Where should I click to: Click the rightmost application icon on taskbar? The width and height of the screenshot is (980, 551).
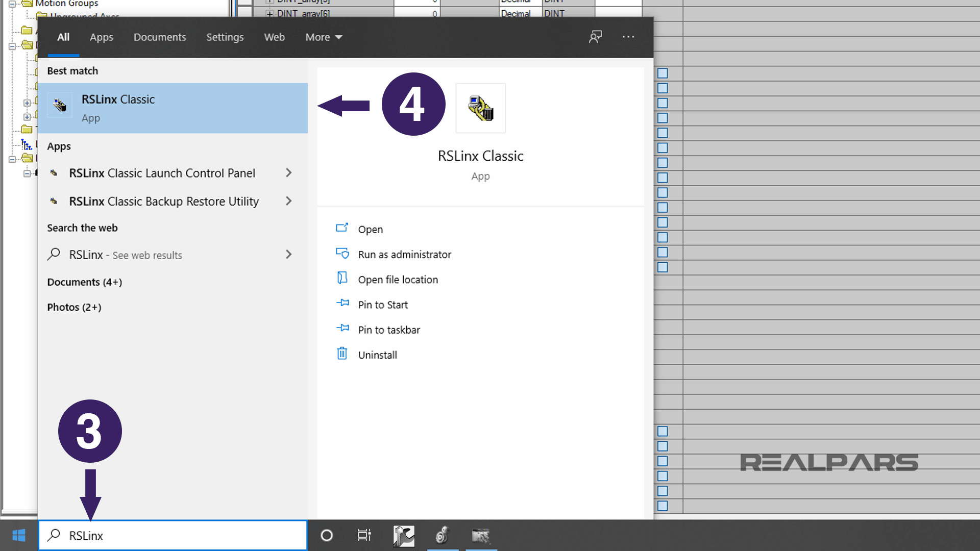coord(480,536)
